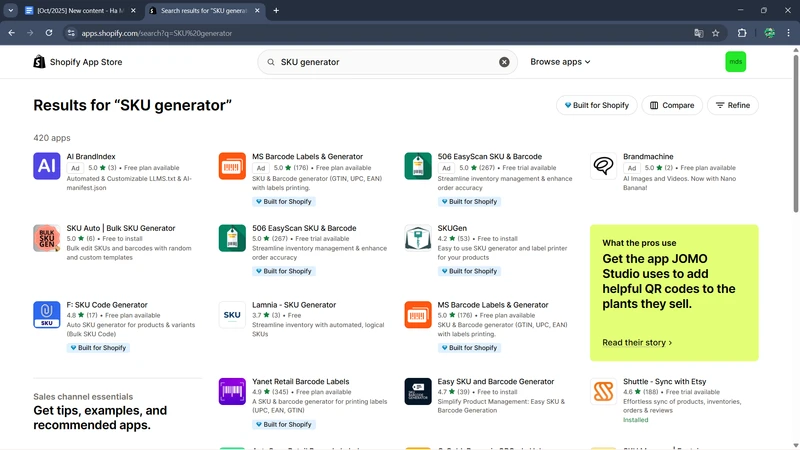
Task: Click the Lamnia - SKU Generator icon
Action: point(232,315)
